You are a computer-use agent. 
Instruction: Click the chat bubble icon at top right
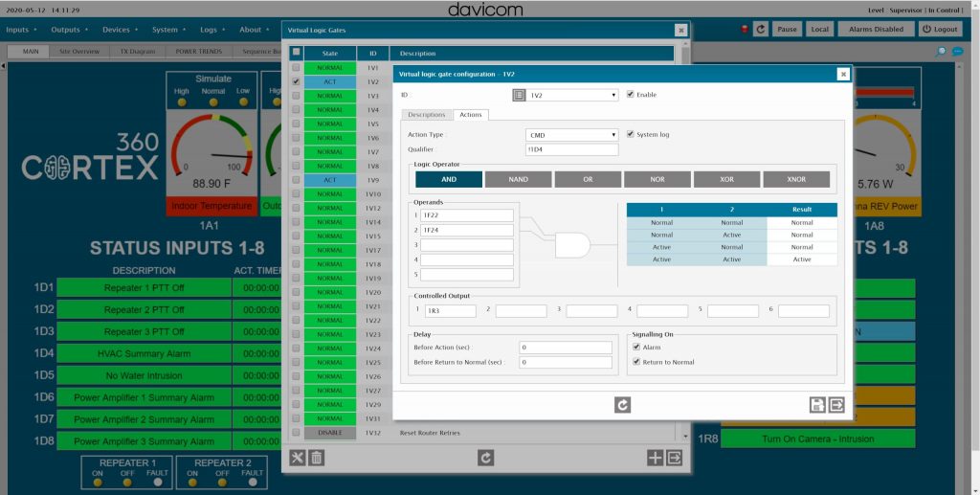pyautogui.click(x=957, y=51)
